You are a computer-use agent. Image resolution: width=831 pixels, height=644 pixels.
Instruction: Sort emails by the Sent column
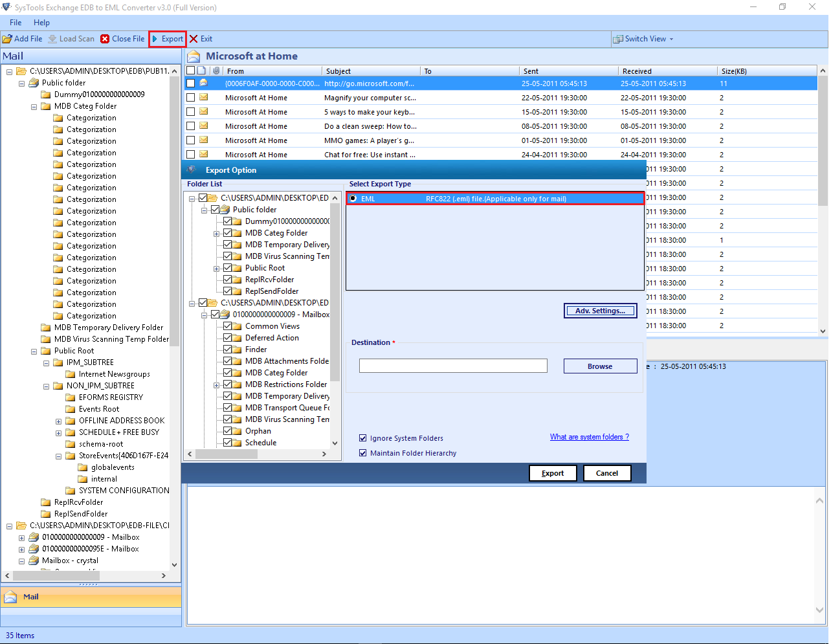tap(568, 71)
